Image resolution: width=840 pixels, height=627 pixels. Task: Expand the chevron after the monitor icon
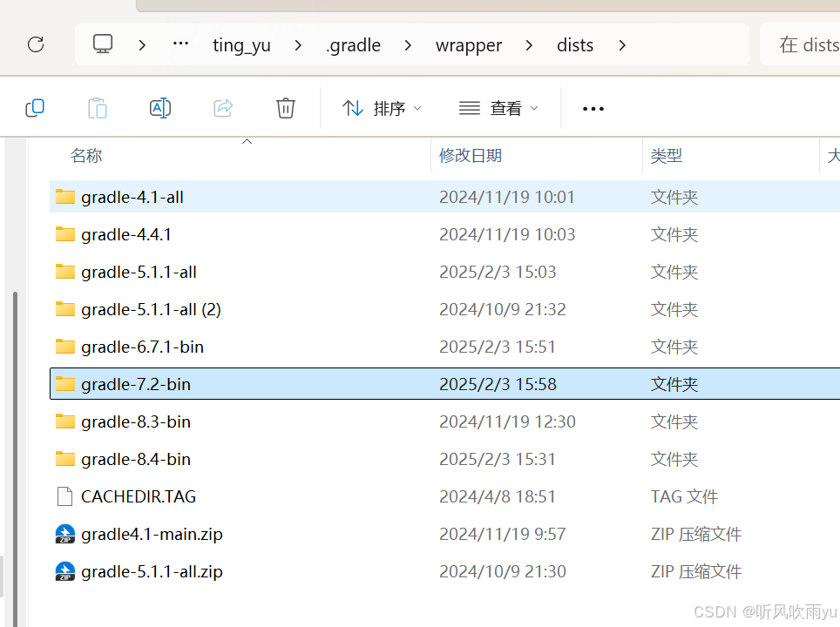(142, 45)
